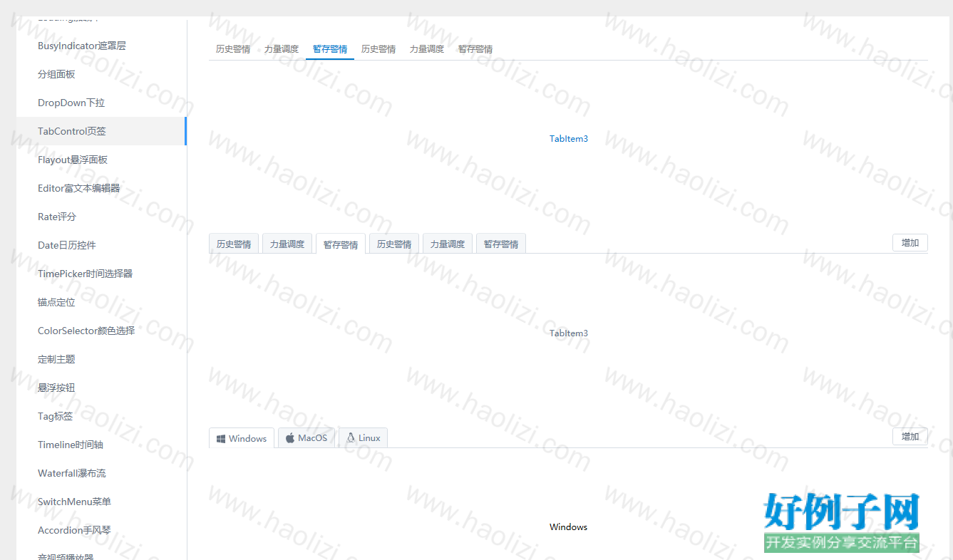The height and width of the screenshot is (560, 953).
Task: Open ColorSelector颜色选择 sidebar item
Action: click(x=101, y=331)
